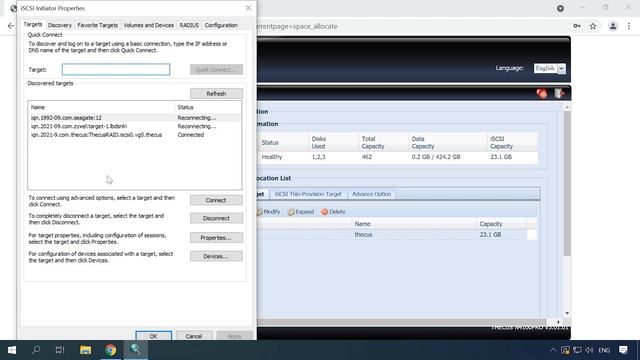Click the key icon in Chrome address bar

click(577, 26)
